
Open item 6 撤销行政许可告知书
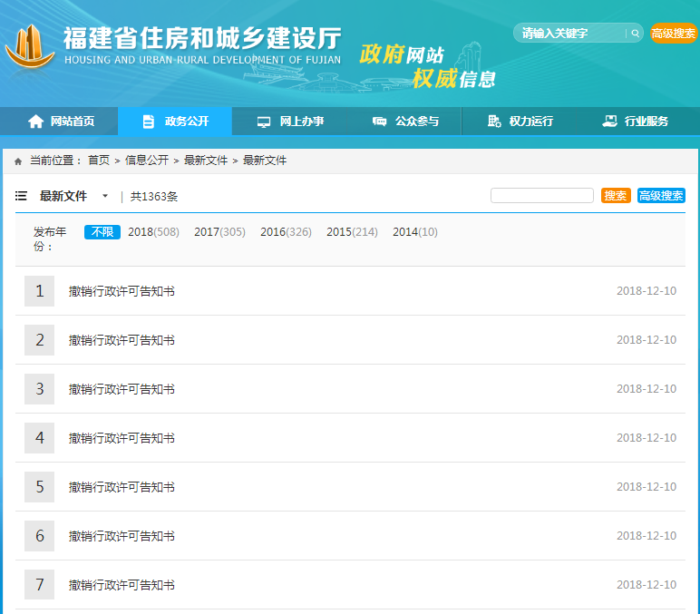click(122, 536)
